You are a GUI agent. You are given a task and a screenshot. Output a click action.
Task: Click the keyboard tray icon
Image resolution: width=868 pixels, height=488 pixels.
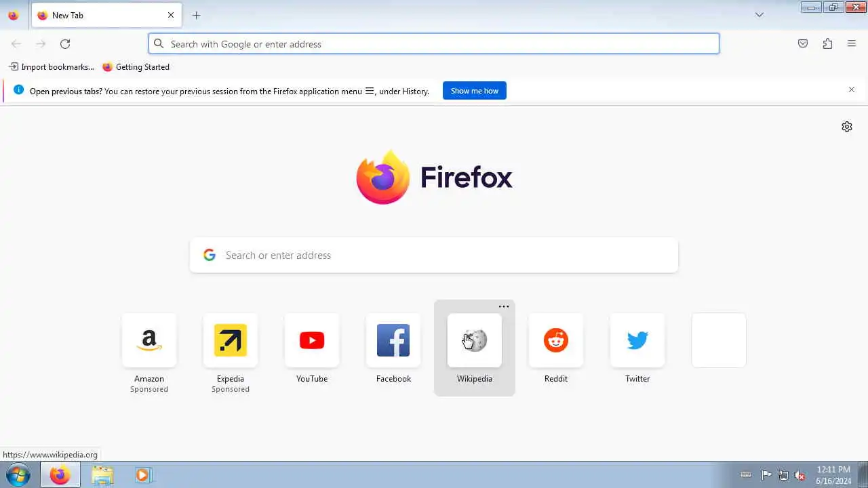point(746,475)
